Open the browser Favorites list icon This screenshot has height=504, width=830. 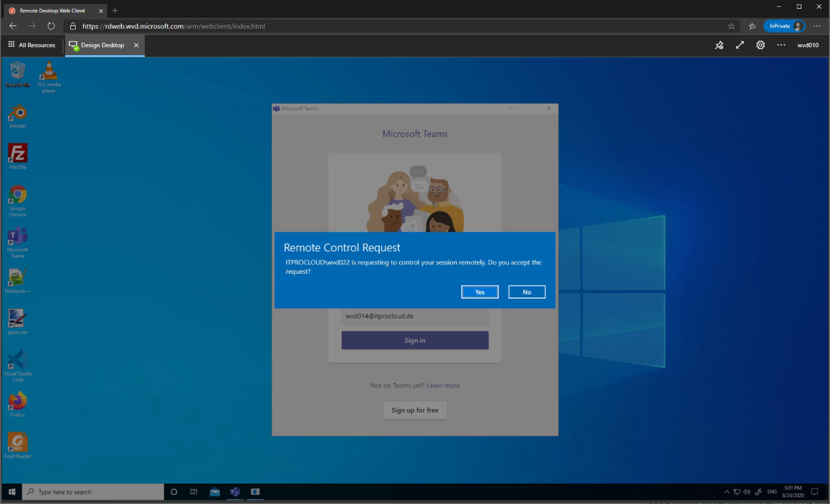[x=752, y=26]
